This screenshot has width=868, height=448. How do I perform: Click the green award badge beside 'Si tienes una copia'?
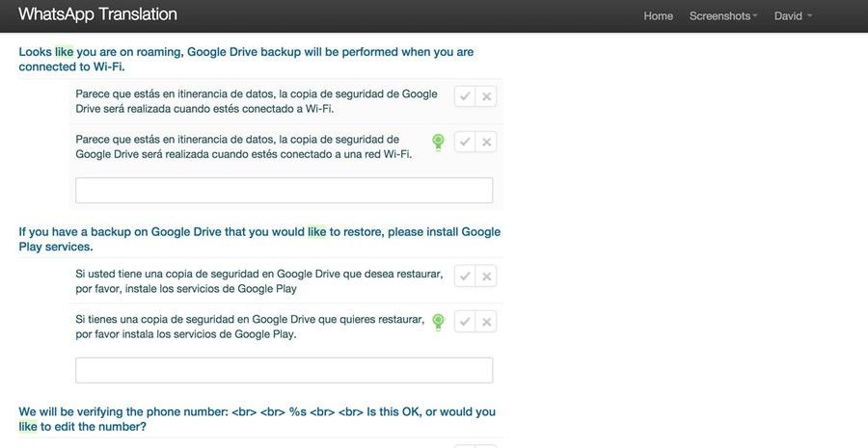click(438, 322)
